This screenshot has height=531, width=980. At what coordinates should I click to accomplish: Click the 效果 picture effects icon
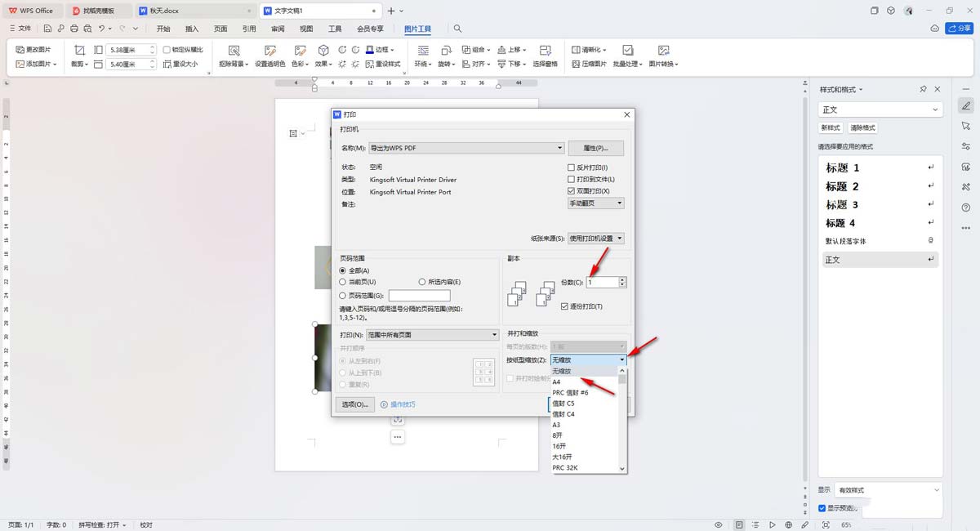[x=323, y=50]
